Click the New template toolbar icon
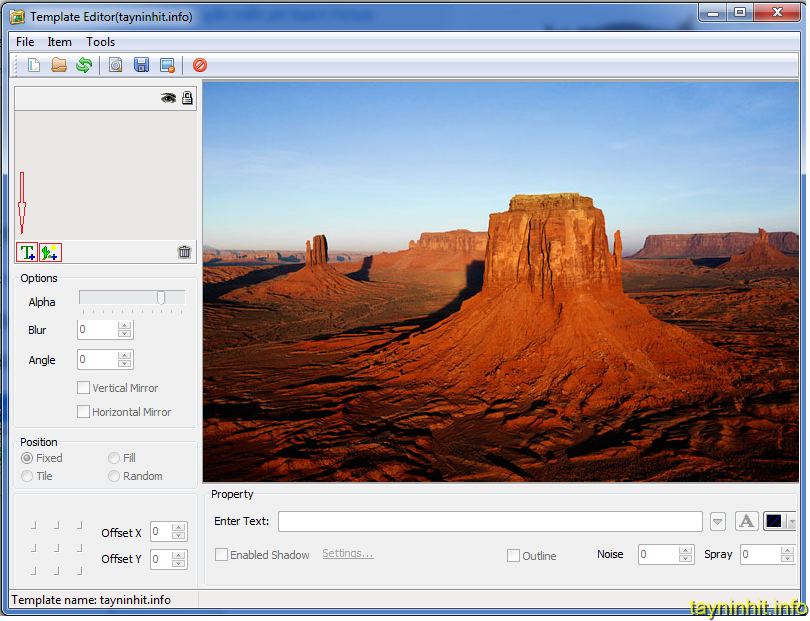Image resolution: width=810 pixels, height=621 pixels. [x=34, y=65]
